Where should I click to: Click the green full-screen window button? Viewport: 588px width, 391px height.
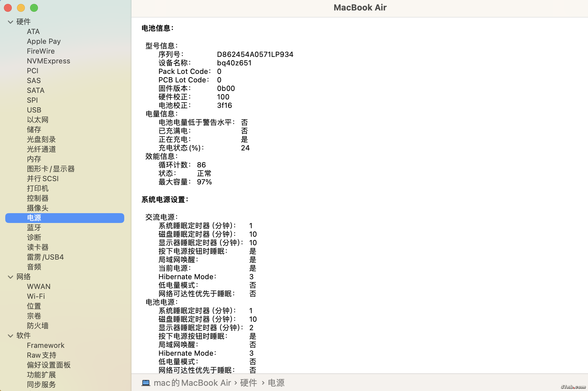(34, 8)
